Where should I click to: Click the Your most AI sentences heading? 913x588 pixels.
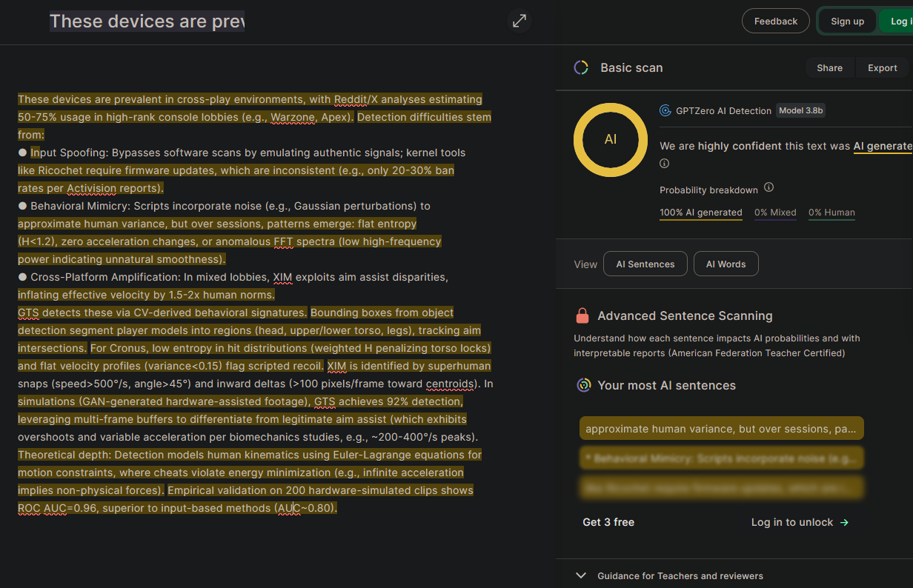pyautogui.click(x=666, y=385)
